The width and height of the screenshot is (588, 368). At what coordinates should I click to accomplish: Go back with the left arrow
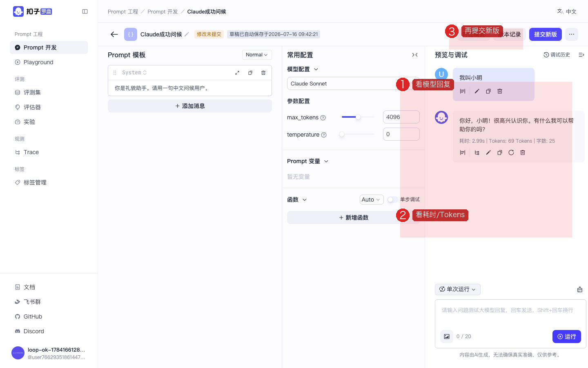114,34
